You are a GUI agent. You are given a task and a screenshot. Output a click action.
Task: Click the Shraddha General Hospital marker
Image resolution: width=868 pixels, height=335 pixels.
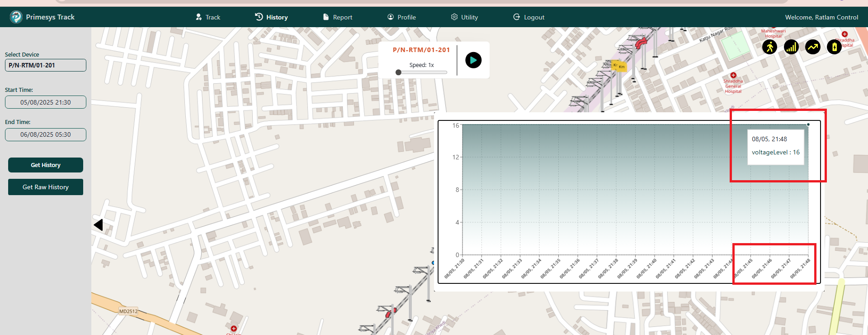click(x=733, y=76)
